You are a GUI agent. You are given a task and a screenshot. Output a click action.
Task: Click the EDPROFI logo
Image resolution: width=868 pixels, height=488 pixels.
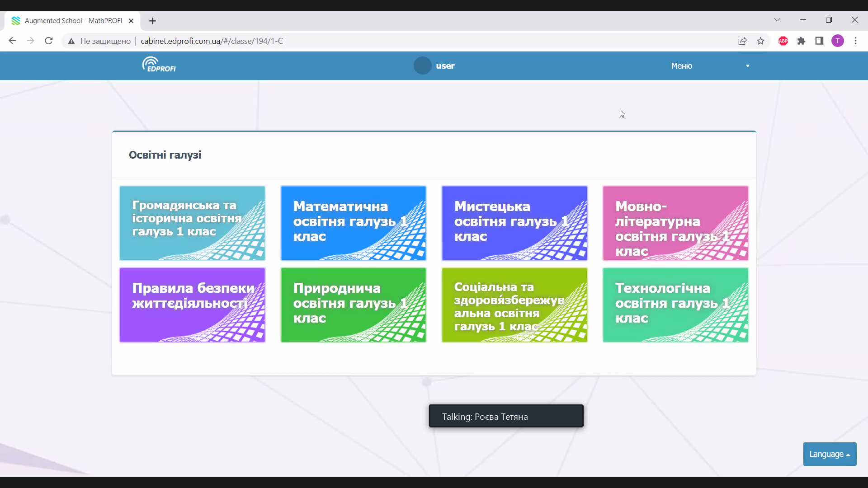tap(159, 65)
